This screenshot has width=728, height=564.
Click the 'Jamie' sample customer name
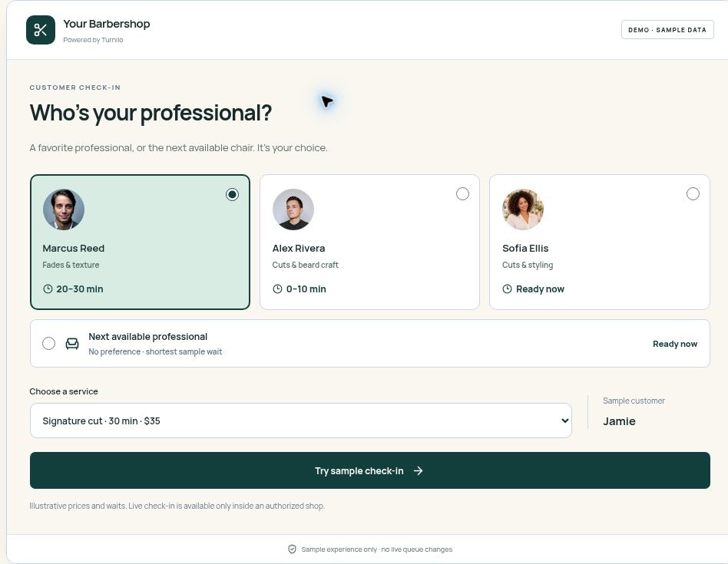click(619, 421)
